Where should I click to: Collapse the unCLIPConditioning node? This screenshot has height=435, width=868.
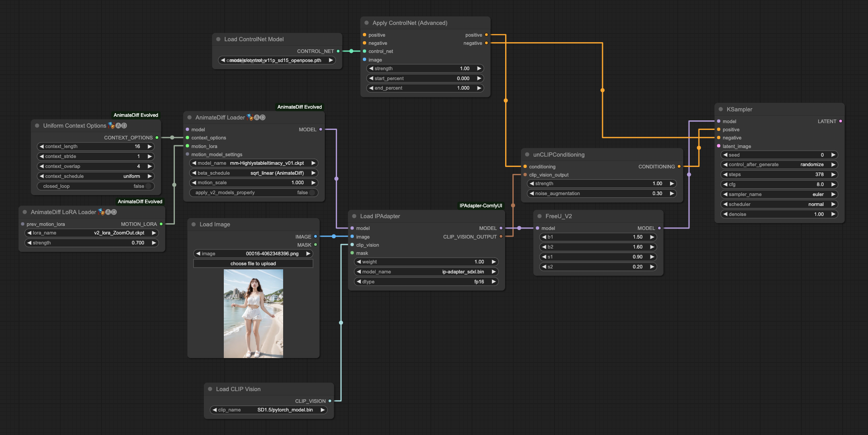[x=528, y=154]
